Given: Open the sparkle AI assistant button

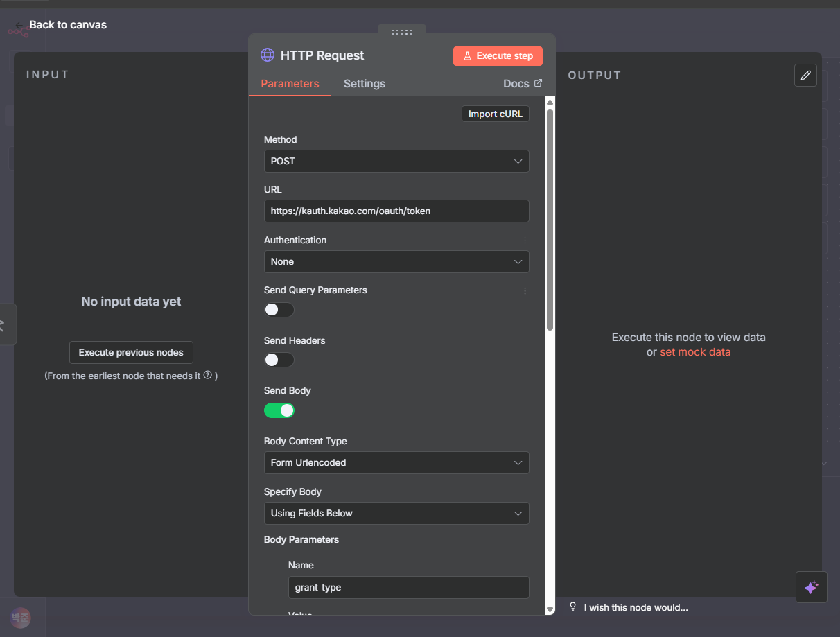Looking at the screenshot, I should coord(811,587).
